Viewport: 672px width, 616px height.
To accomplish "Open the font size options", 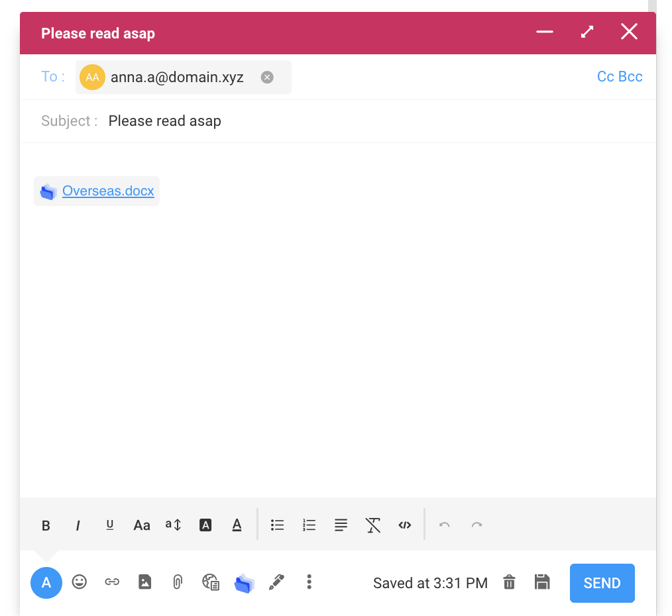I will point(174,525).
